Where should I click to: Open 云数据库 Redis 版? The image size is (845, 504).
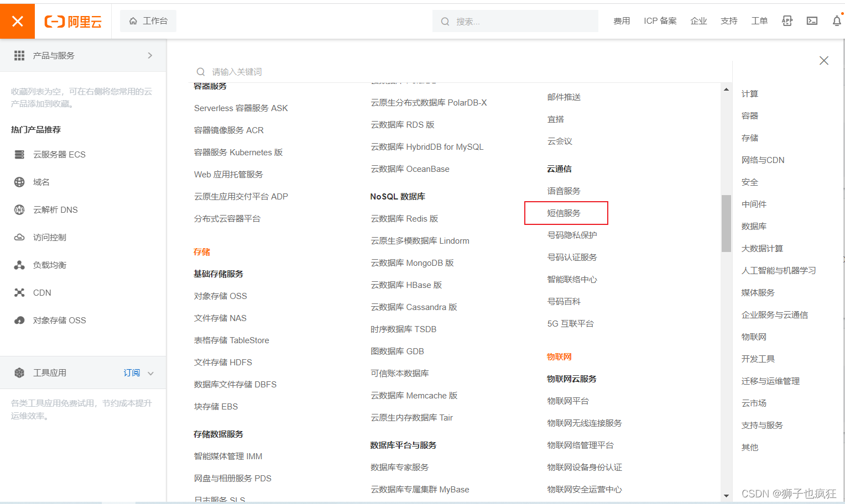pos(404,218)
